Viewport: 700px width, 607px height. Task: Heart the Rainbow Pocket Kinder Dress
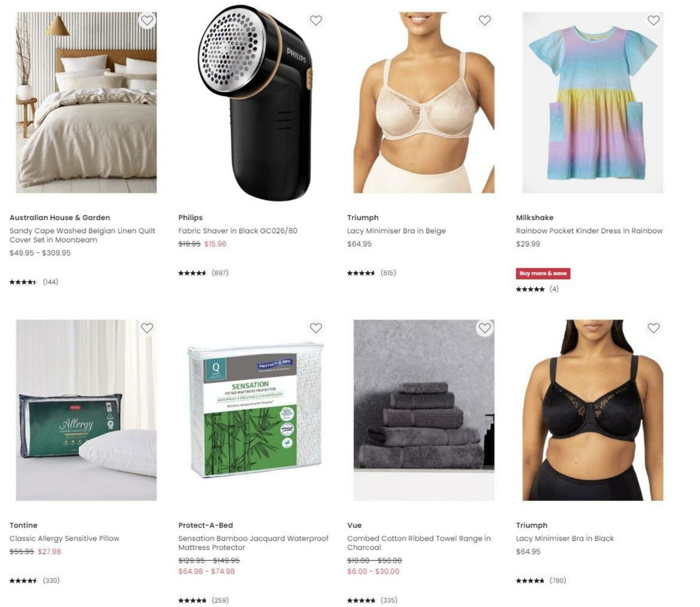pos(654,21)
